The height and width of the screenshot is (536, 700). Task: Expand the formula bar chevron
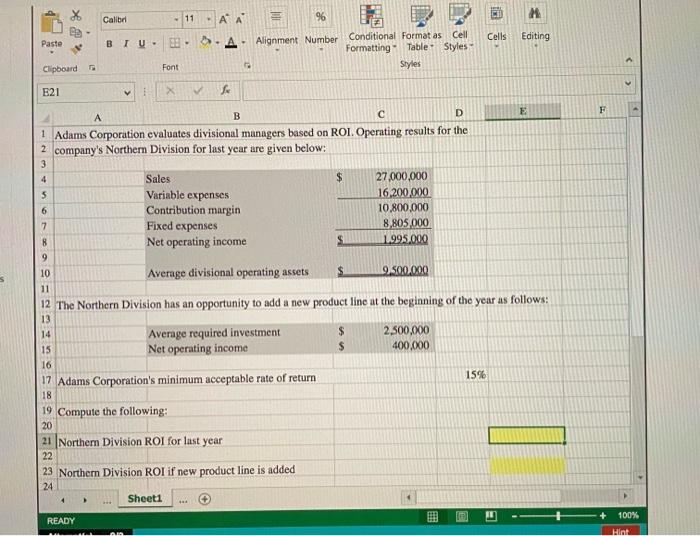[629, 83]
